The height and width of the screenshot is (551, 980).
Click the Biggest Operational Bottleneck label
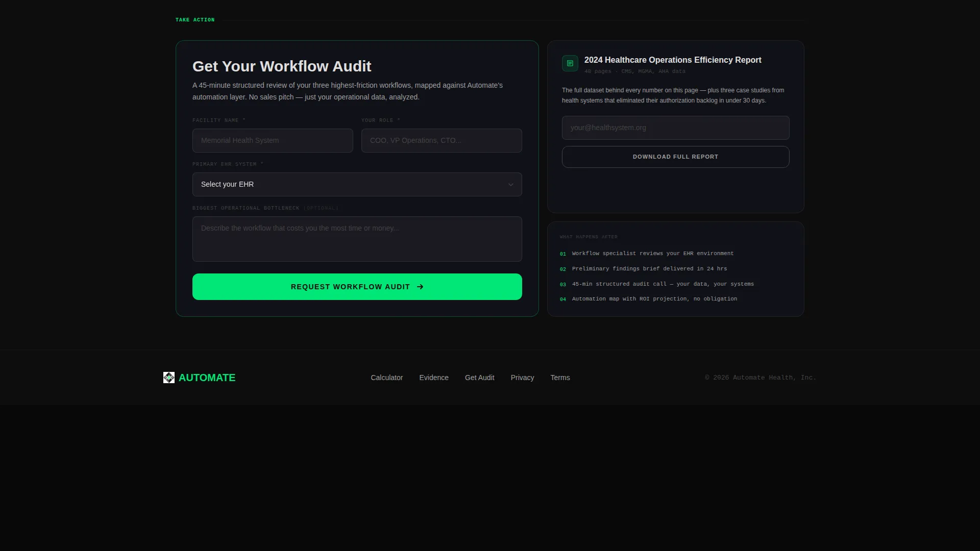pyautogui.click(x=265, y=208)
